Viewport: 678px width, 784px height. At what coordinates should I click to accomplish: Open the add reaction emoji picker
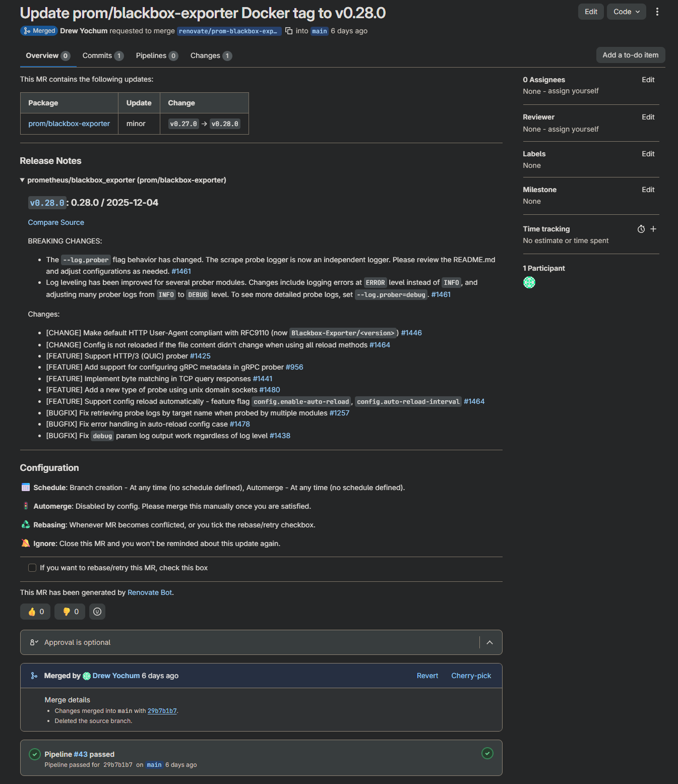coord(97,612)
